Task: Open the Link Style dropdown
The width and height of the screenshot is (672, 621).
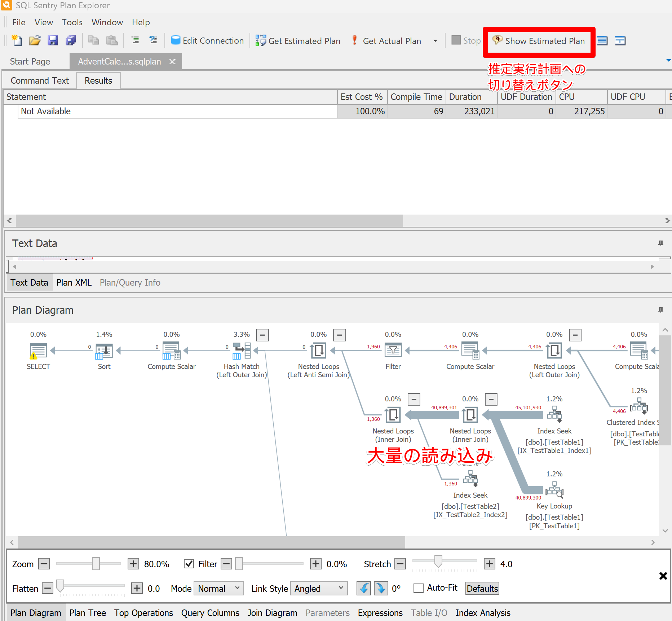Action: [x=319, y=589]
